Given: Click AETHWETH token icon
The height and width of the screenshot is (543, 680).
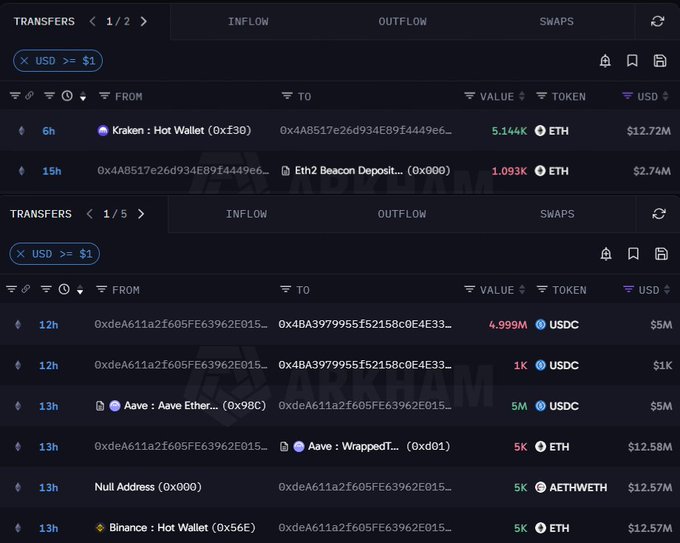Looking at the screenshot, I should coord(540,487).
